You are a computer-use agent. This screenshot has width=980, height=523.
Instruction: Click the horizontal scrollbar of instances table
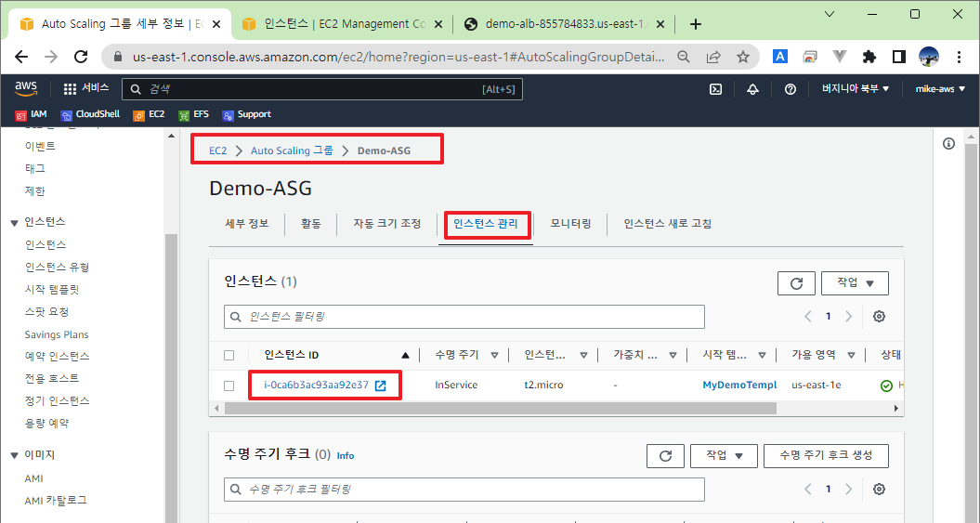click(x=500, y=408)
